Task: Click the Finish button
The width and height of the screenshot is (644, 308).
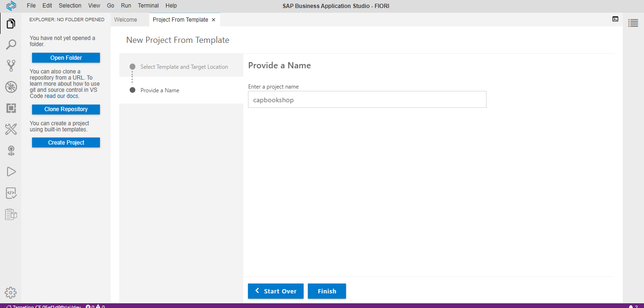Action: [x=327, y=291]
